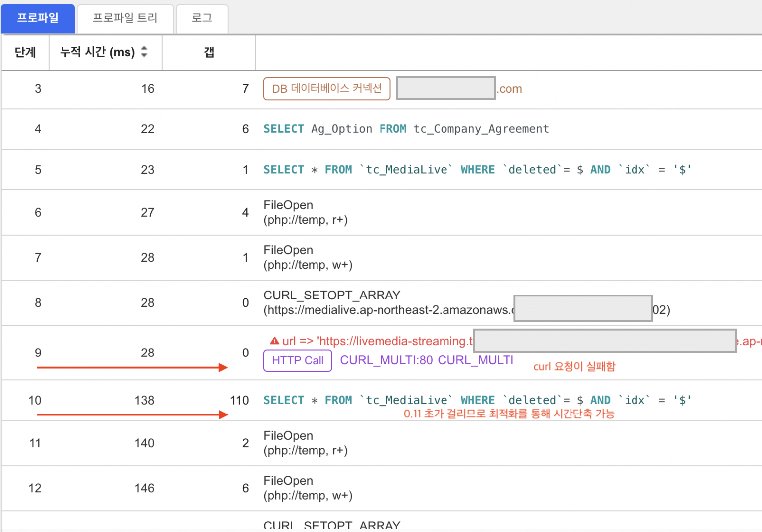Click the DB 데이터베이스 커넥션 badge
The height and width of the screenshot is (532, 762).
pyautogui.click(x=326, y=88)
